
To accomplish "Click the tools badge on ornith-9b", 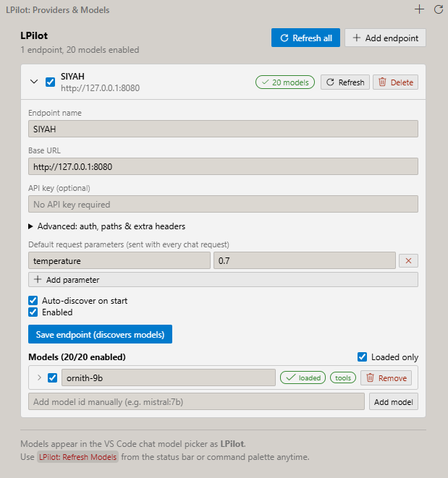I will [x=343, y=377].
